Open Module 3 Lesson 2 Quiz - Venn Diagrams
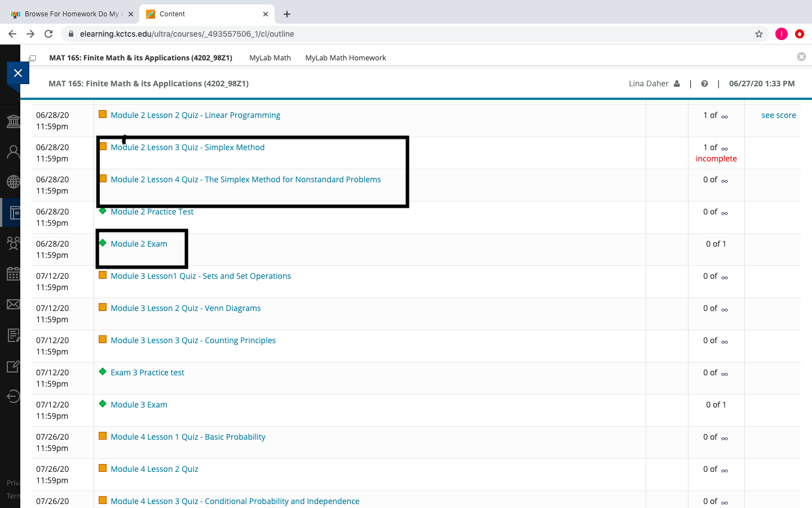The height and width of the screenshot is (508, 812). pos(186,308)
